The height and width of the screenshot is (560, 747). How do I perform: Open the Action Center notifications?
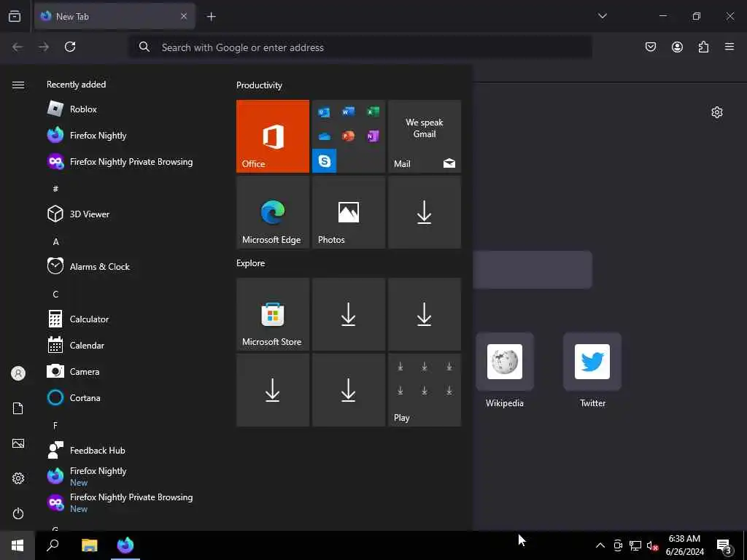724,545
